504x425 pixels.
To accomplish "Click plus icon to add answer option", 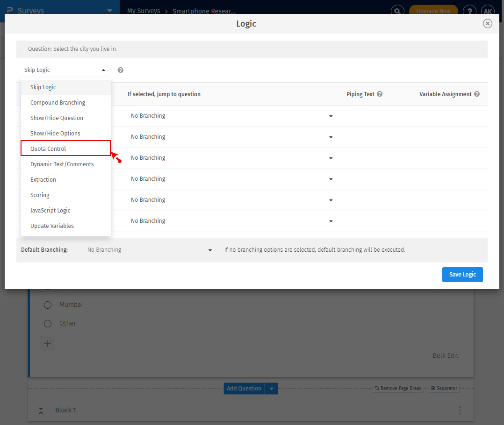I will [48, 344].
